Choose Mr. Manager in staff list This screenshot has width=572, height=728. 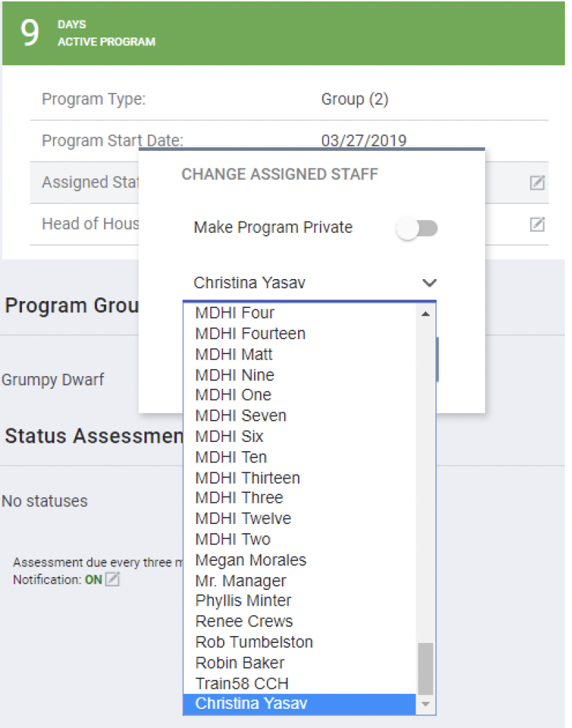241,581
